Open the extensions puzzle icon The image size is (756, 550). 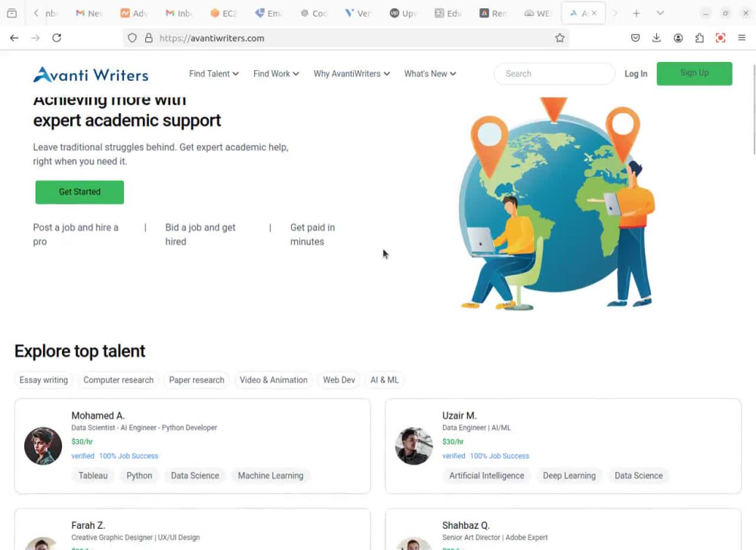click(699, 38)
